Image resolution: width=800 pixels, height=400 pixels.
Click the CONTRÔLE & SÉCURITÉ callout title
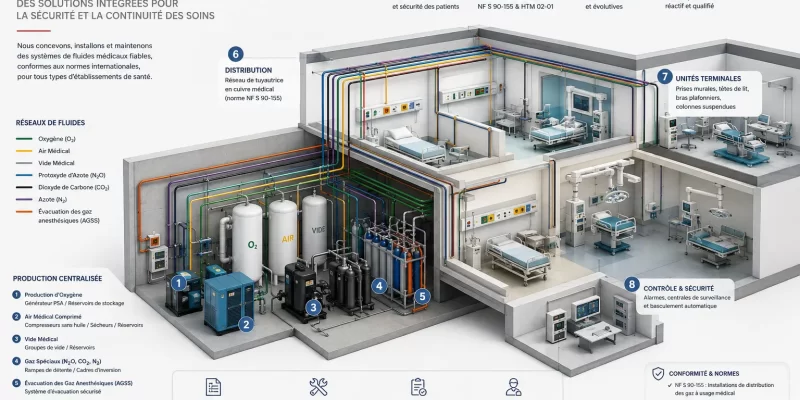coord(679,288)
